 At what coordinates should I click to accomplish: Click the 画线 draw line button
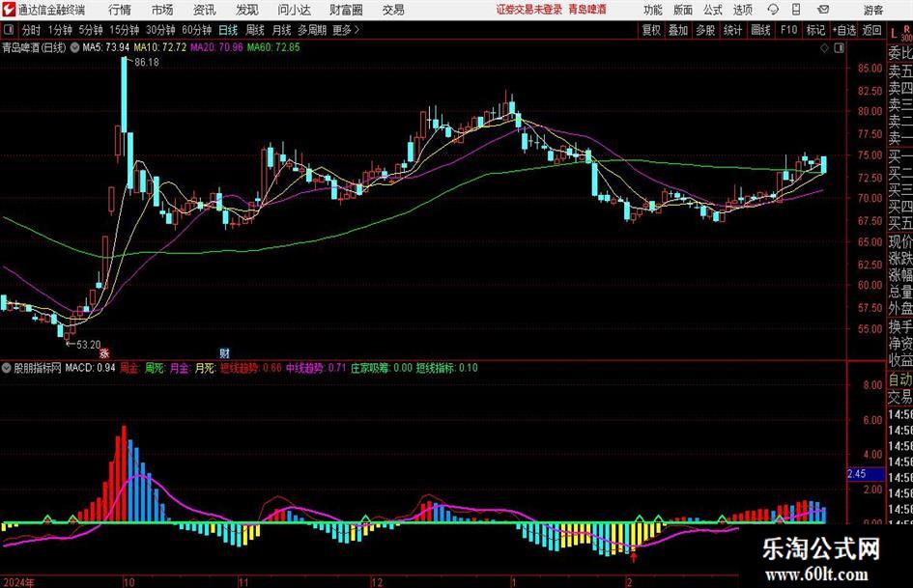[760, 30]
